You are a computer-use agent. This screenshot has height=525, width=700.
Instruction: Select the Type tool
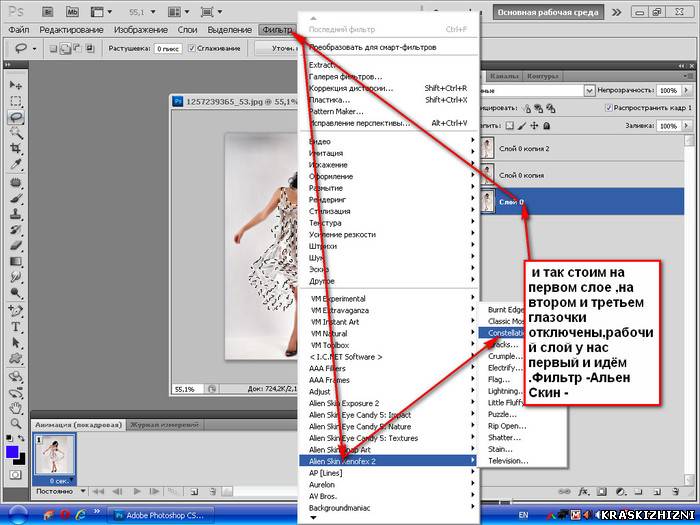coord(16,327)
